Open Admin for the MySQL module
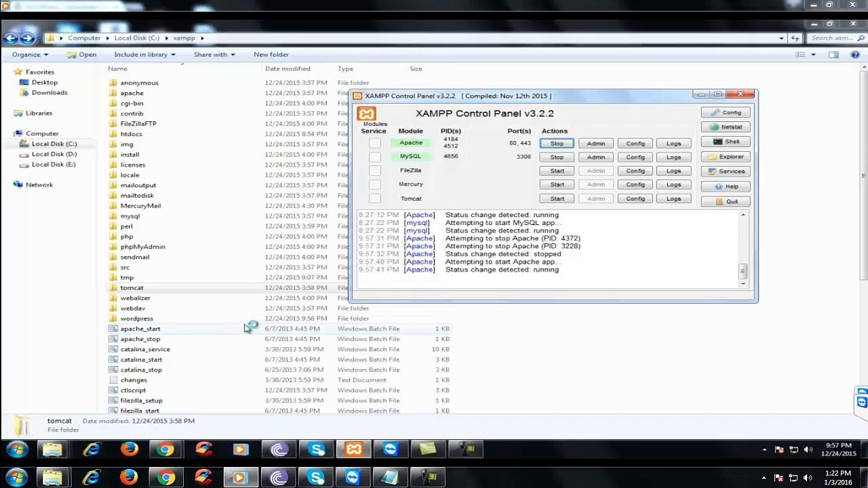This screenshot has height=488, width=868. click(596, 157)
